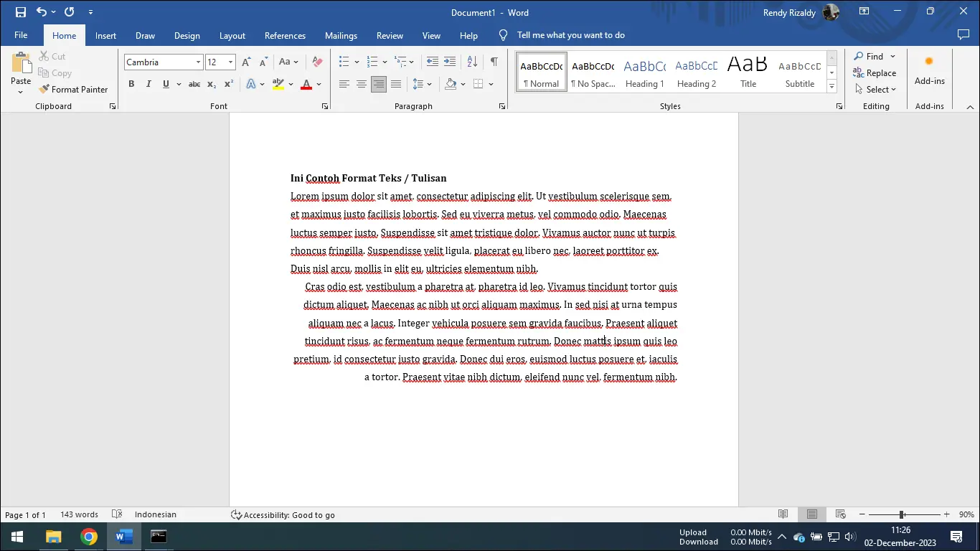
Task: Click the Superscript icon
Action: coord(228,85)
